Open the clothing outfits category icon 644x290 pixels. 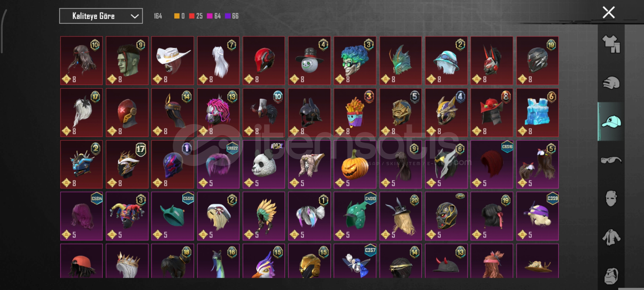pos(611,44)
